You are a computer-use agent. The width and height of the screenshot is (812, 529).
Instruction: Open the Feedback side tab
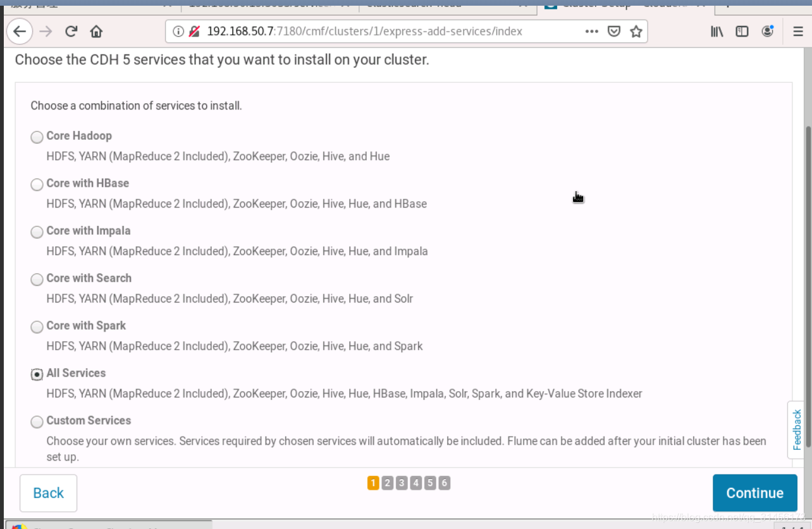pos(797,430)
